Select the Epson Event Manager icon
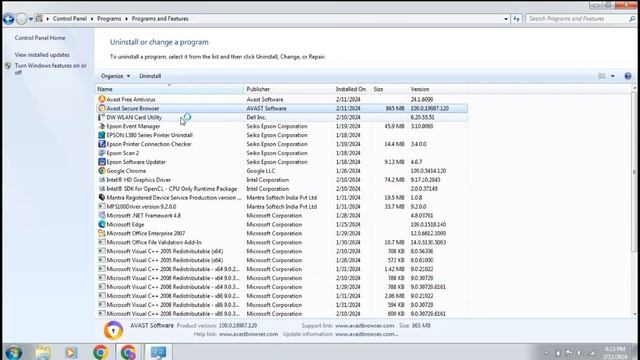The height and width of the screenshot is (360, 640). coord(102,126)
